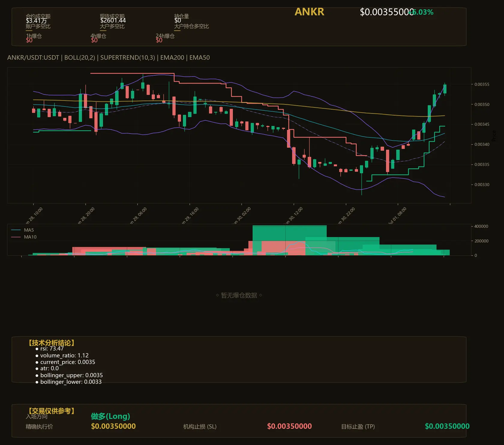504x445 pixels.
Task: Click the 账户多空比 label
Action: pyautogui.click(x=38, y=26)
